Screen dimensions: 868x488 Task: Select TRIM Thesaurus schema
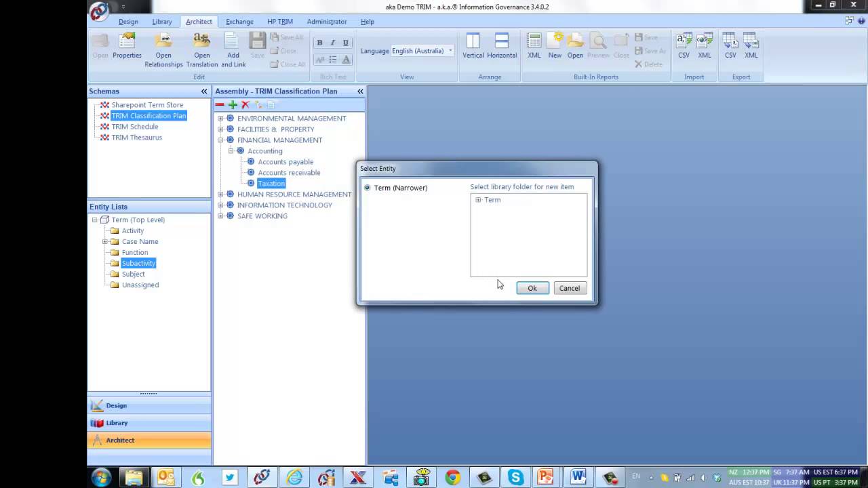tap(136, 138)
